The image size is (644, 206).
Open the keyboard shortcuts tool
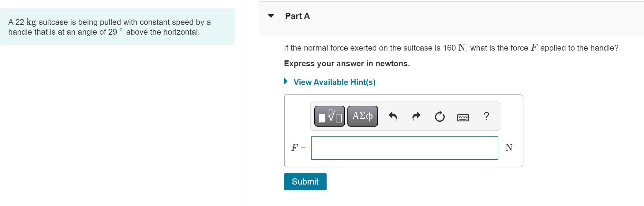[463, 116]
